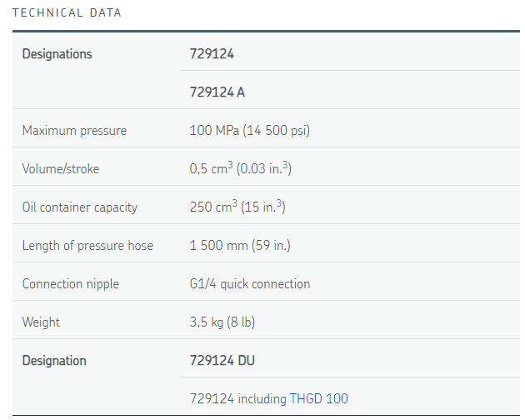Screen dimensions: 525x420
Task: Click the "729124 including" description text
Action: pyautogui.click(x=237, y=399)
